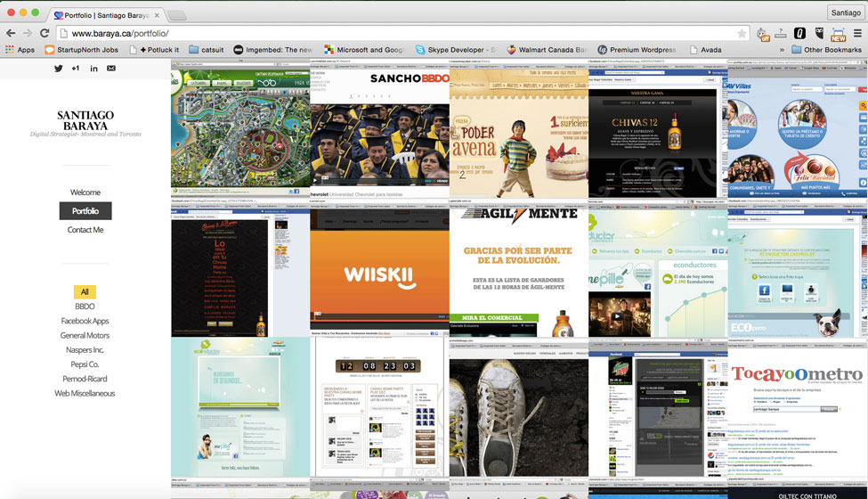Open the Premium Wordpress bookmark
The width and height of the screenshot is (868, 499).
click(637, 50)
